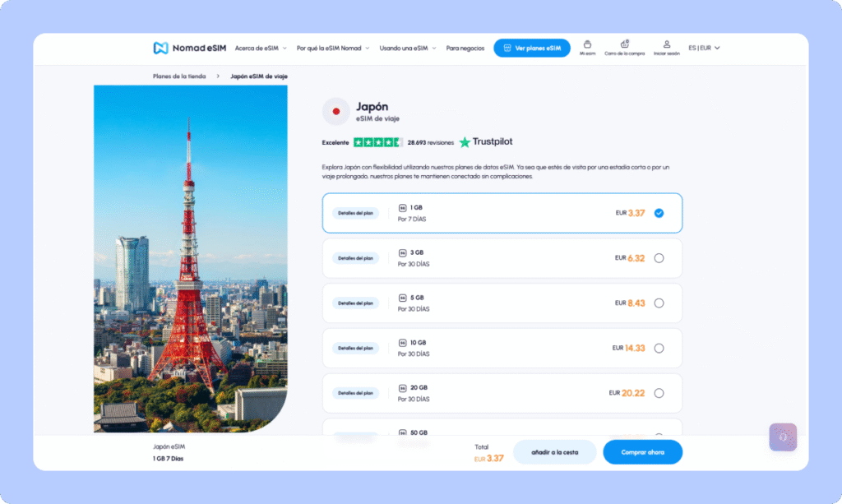Select the 10 GB plan radio button
This screenshot has width=842, height=504.
pos(659,348)
